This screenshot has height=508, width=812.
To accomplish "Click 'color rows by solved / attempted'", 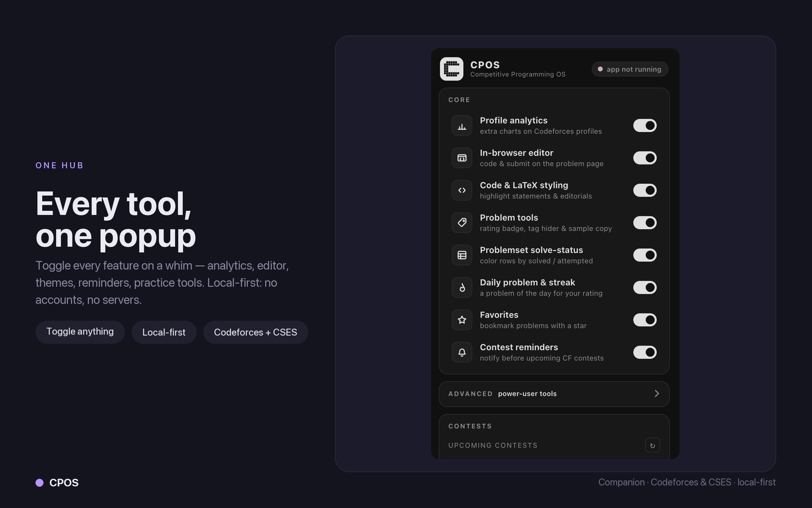I will 536,261.
